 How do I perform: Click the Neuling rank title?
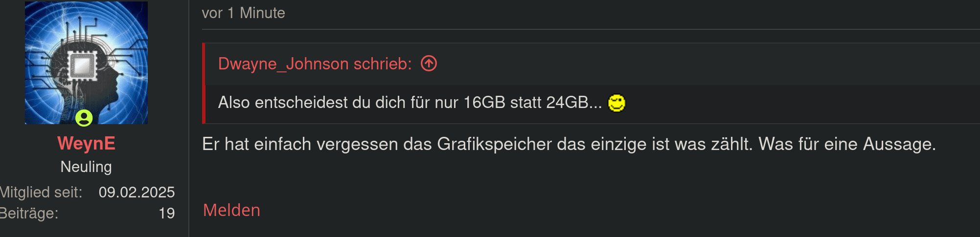point(86,167)
